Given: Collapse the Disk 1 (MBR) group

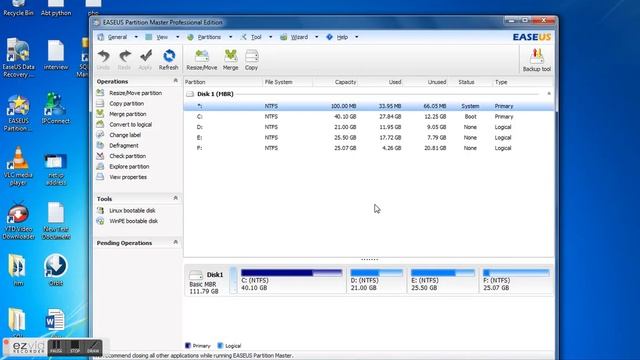Looking at the screenshot, I should (549, 94).
